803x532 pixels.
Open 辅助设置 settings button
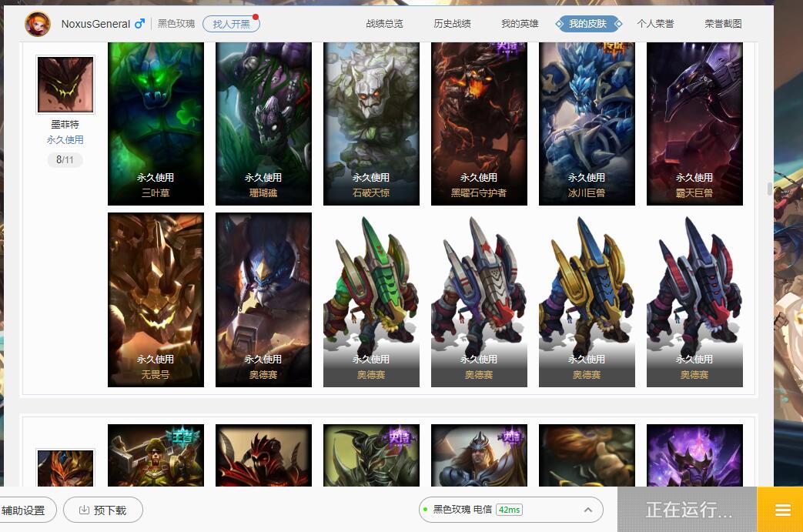[x=24, y=510]
